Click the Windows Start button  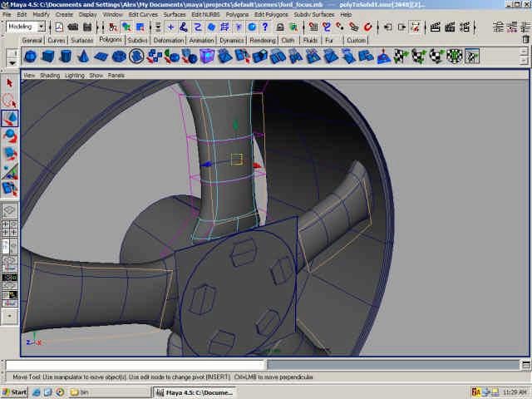tap(15, 392)
